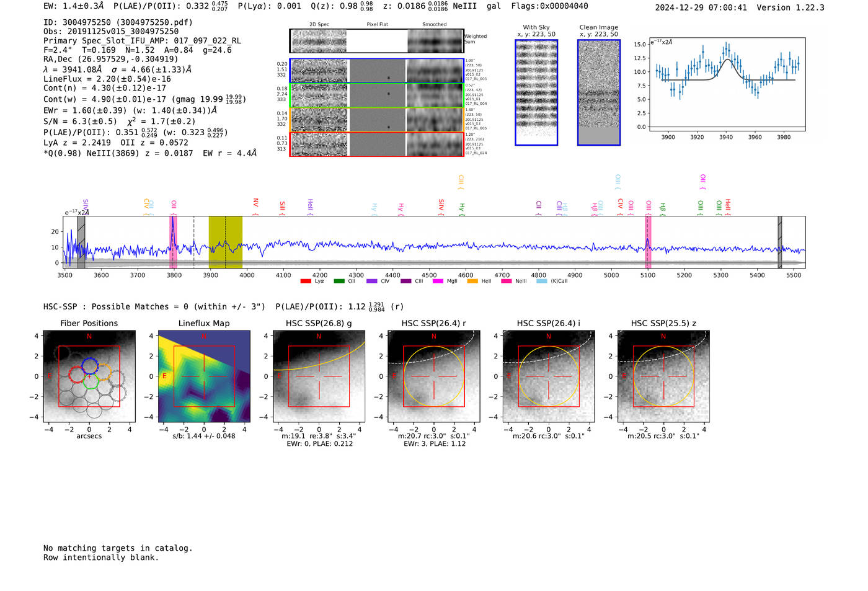Click the blue dashed fiber circle

coord(89,365)
